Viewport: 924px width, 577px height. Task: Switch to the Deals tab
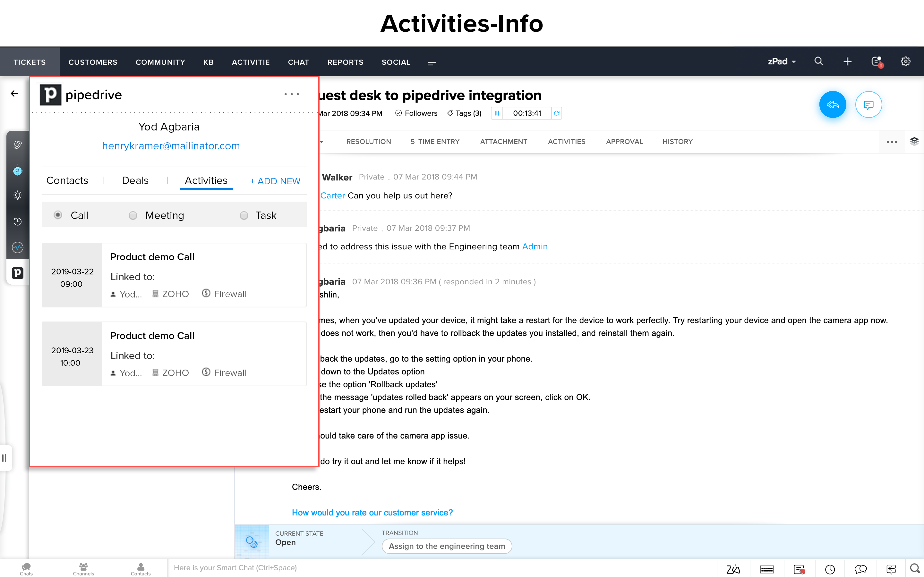click(x=135, y=180)
